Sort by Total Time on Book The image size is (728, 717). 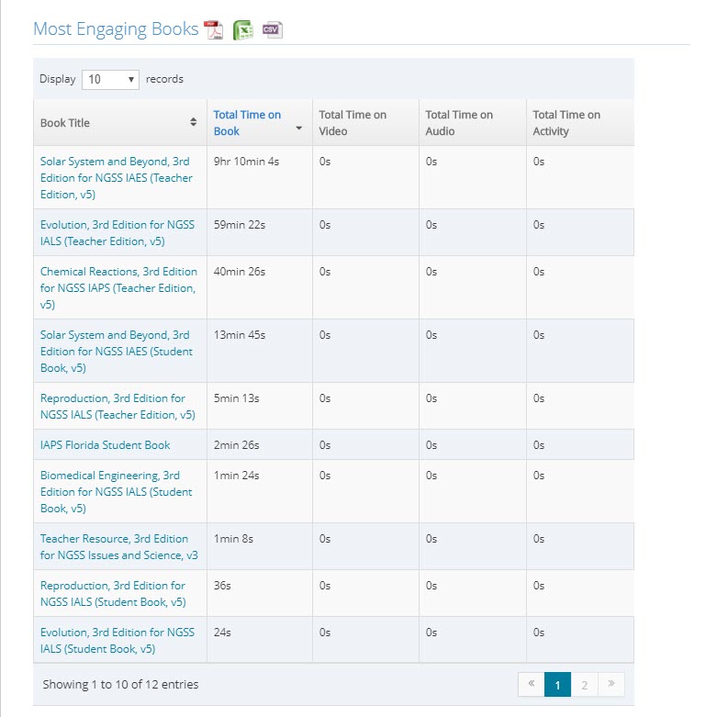(x=247, y=123)
